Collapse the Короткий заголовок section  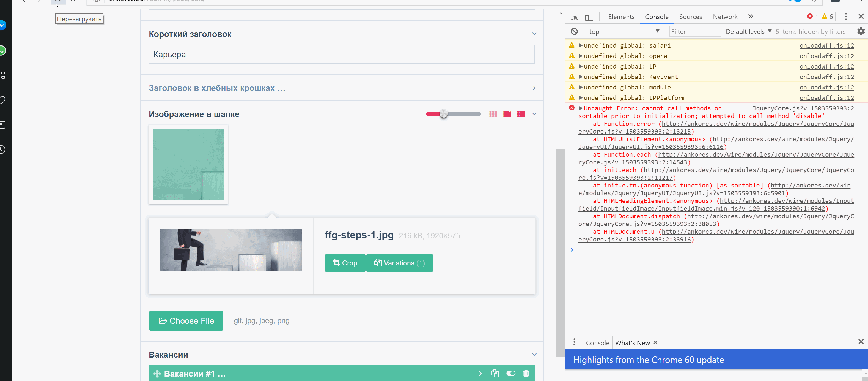[x=534, y=34]
